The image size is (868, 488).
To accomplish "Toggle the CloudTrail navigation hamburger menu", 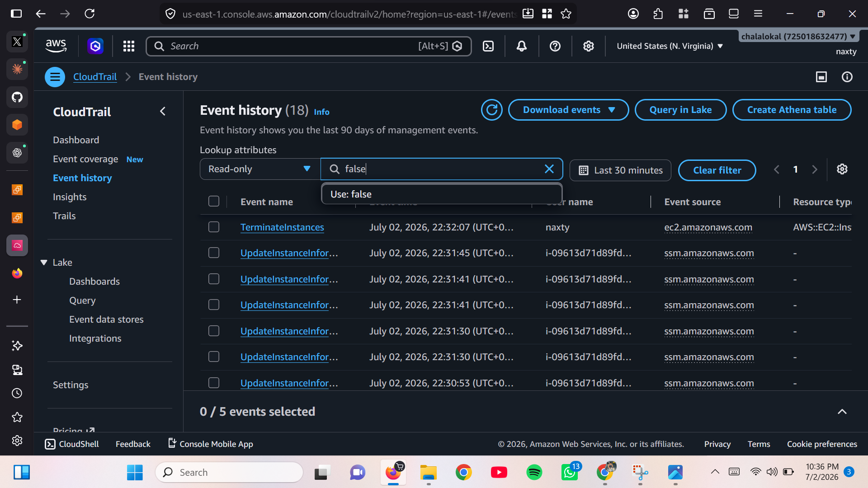I will [x=55, y=77].
